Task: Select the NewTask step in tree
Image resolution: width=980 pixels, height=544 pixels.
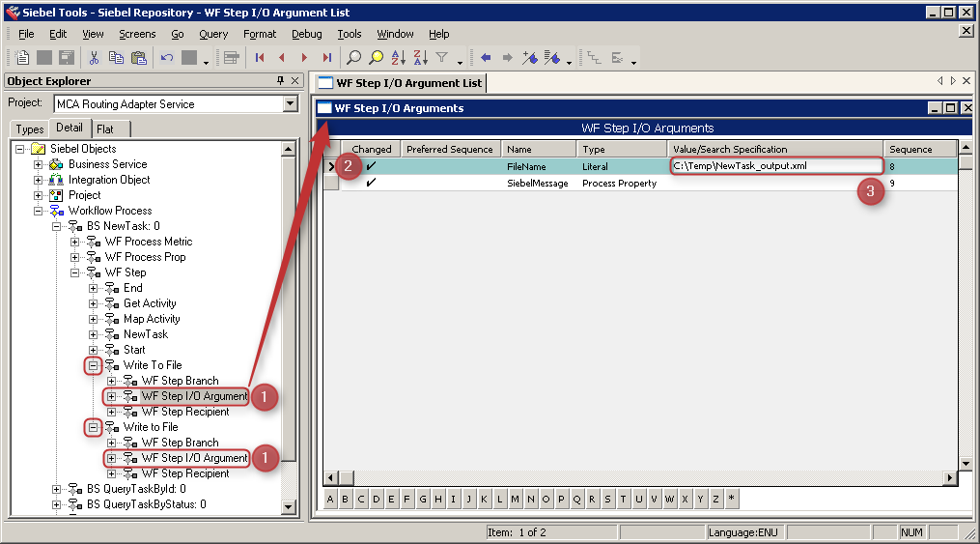Action: 146,334
